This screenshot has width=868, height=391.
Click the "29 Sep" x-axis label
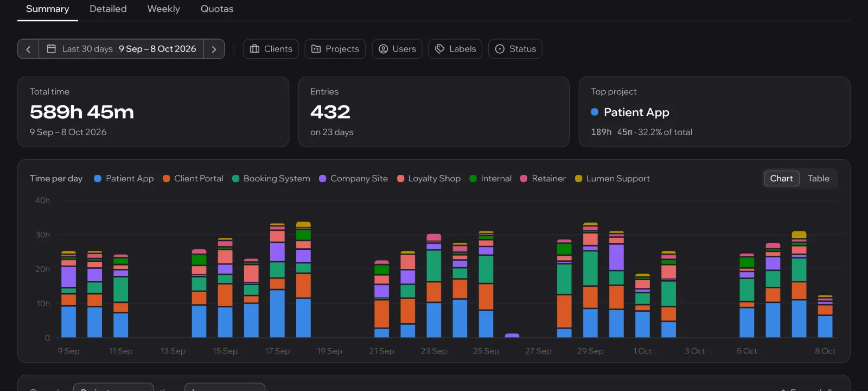tap(590, 351)
